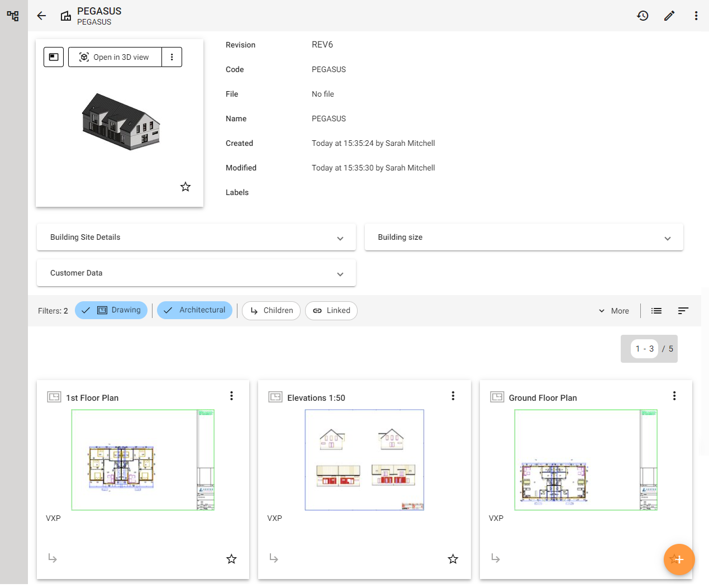Open the hierarchy tree icon in sidebar
This screenshot has width=709, height=588.
pos(13,16)
